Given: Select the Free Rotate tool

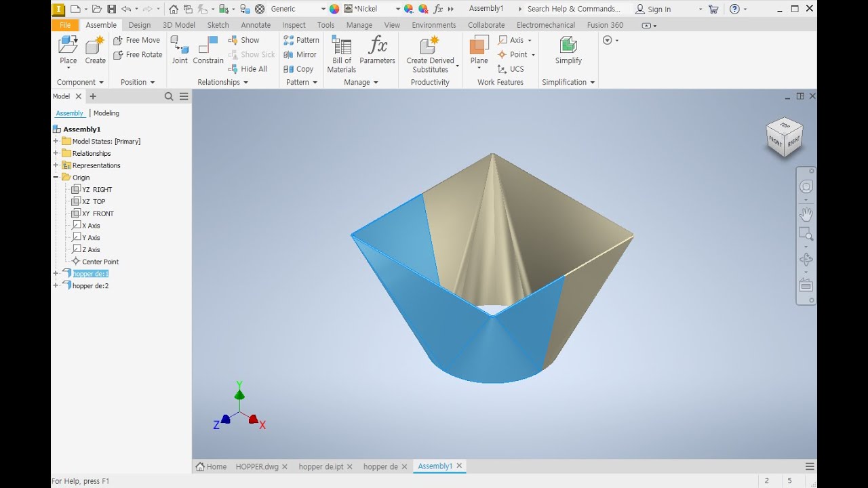Looking at the screenshot, I should pos(138,54).
